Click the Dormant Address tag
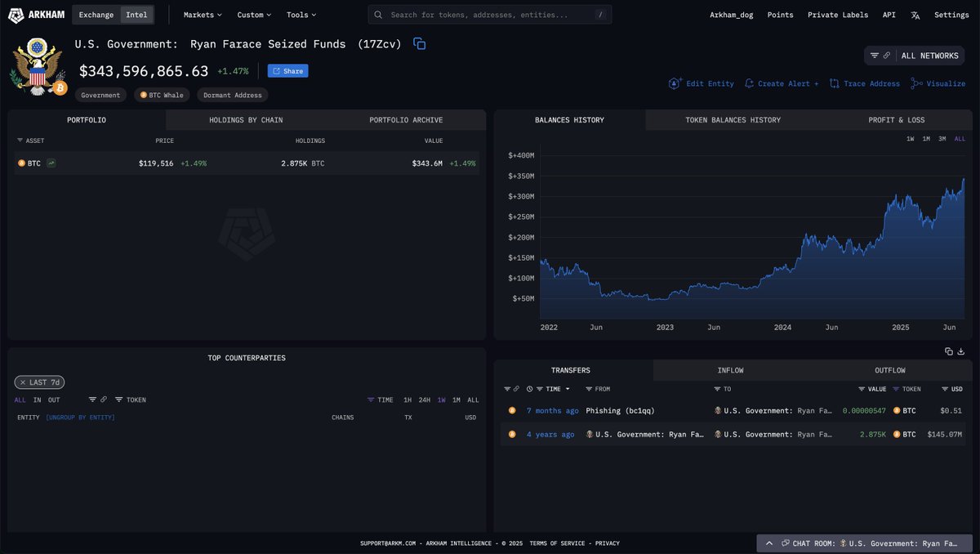The width and height of the screenshot is (980, 554). [x=233, y=95]
